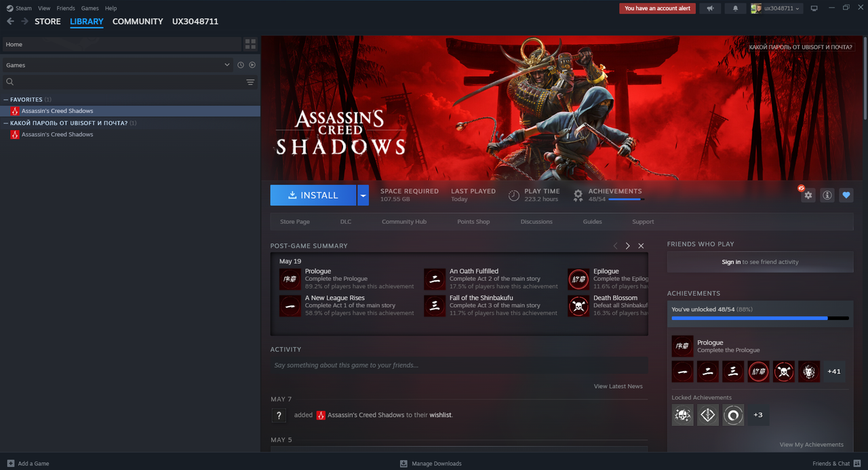Open the game's Store Page link
The image size is (868, 470).
(295, 222)
